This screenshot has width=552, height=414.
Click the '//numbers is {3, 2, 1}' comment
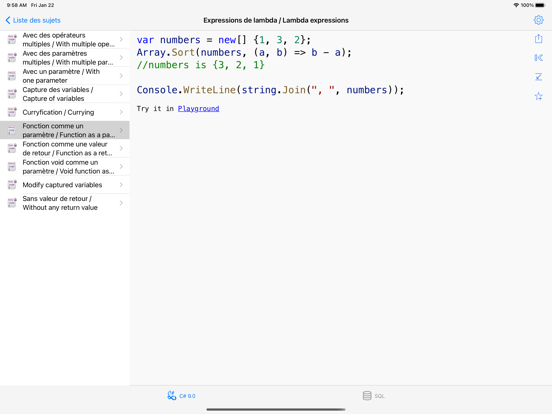[200, 65]
